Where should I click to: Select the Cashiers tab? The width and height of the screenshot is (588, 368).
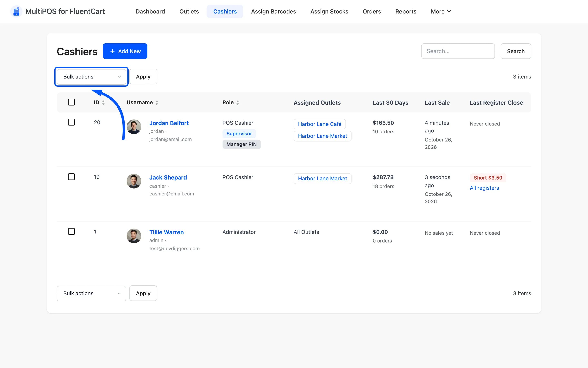[x=225, y=11]
